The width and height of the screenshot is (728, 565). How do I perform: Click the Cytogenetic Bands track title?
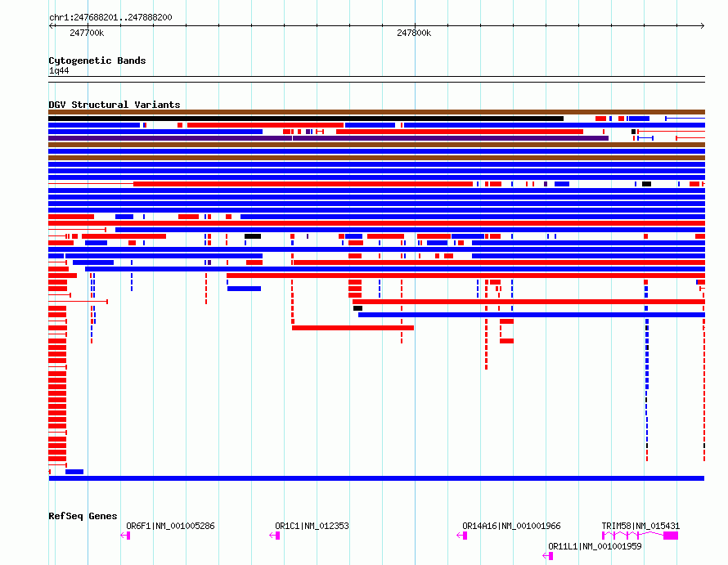[x=97, y=61]
